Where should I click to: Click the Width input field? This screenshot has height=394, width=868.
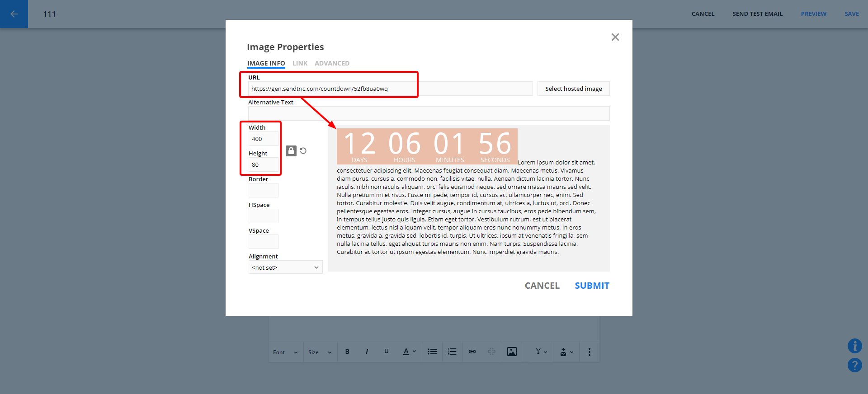tap(264, 139)
